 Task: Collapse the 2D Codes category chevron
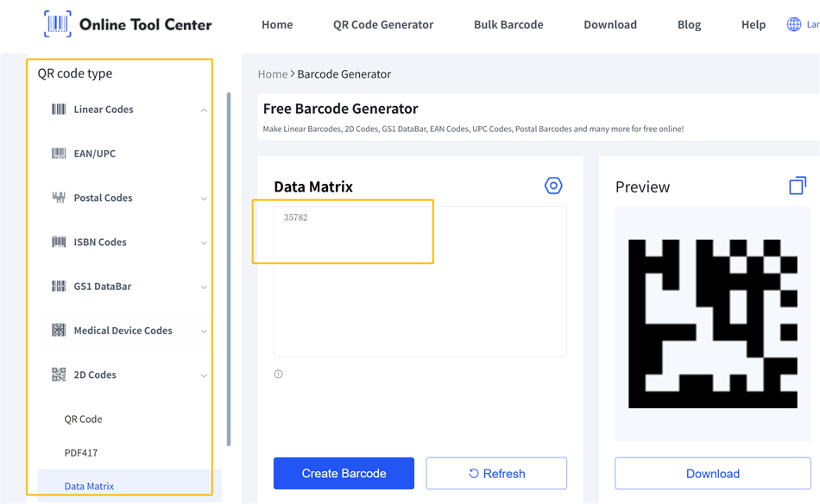tap(205, 375)
